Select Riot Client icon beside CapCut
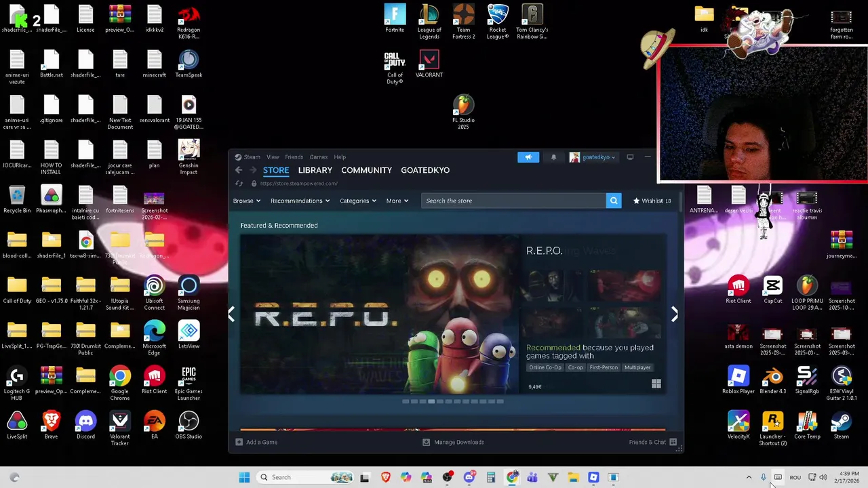Screen dimensions: 868x488 [x=738, y=289]
